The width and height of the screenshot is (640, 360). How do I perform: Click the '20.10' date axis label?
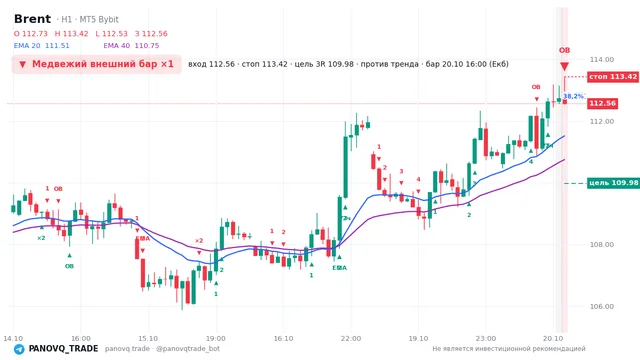click(553, 338)
